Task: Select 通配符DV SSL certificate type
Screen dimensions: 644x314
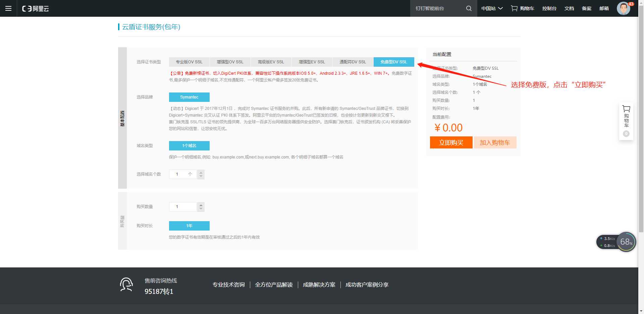Action: coord(353,62)
